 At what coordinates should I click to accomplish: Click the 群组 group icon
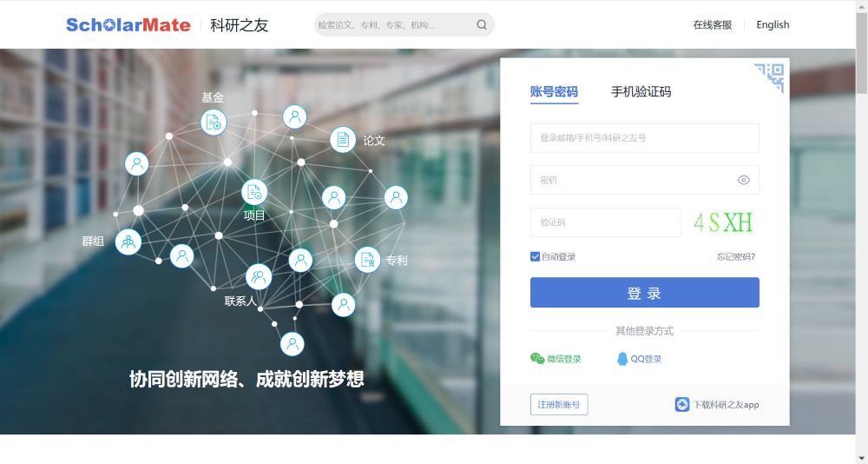pos(128,242)
